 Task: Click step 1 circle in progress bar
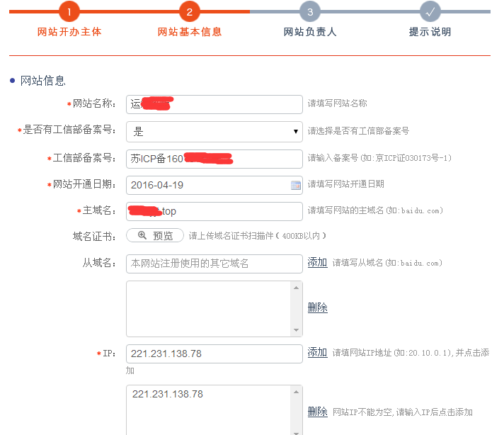69,11
